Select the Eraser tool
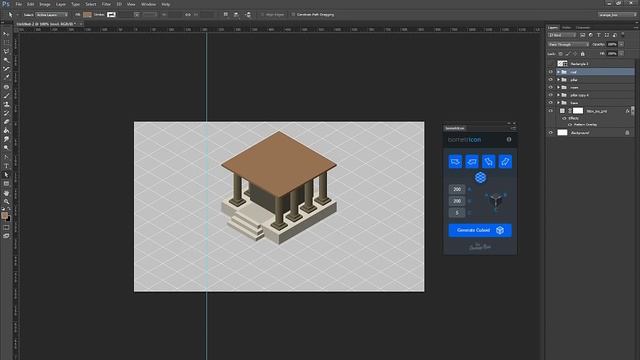 pyautogui.click(x=6, y=122)
